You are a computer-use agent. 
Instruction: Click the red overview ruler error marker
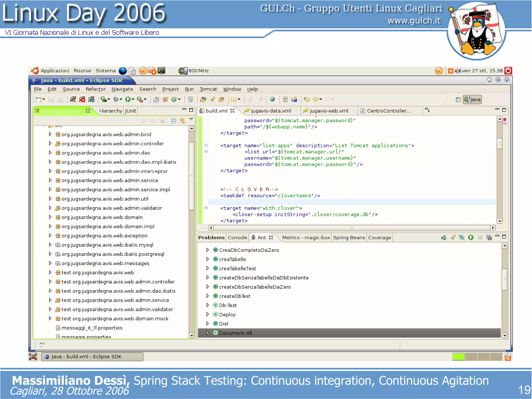505,120
